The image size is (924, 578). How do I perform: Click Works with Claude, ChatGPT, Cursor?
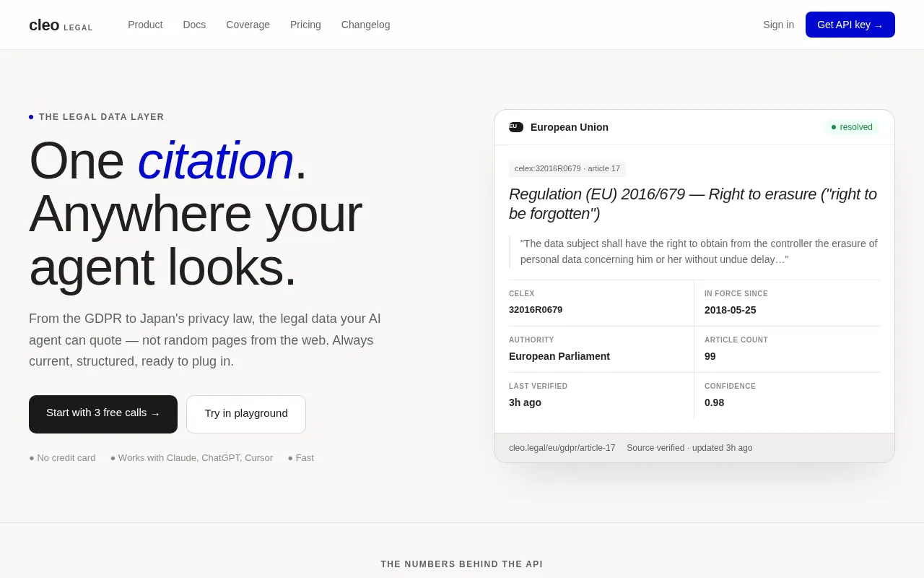191,457
